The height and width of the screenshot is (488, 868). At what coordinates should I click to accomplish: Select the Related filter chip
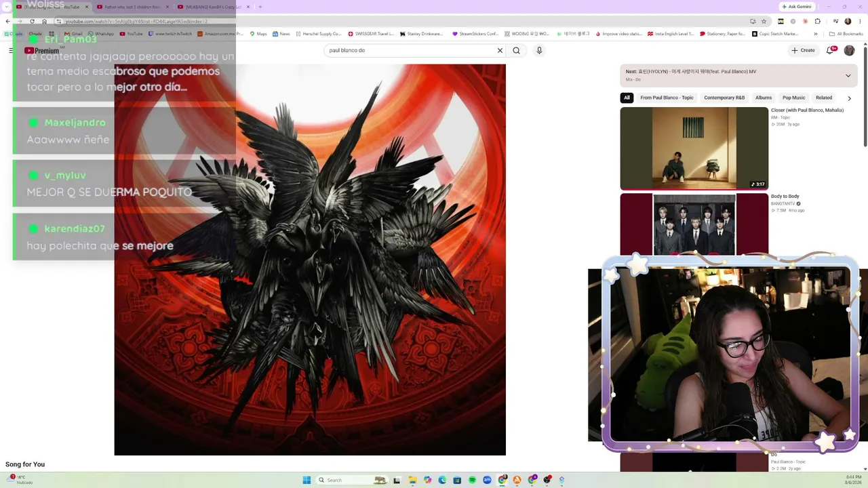point(824,98)
